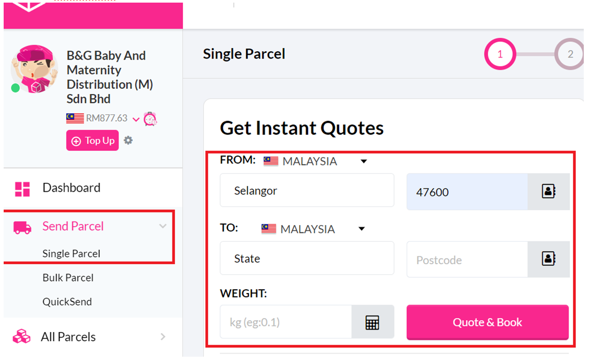
Task: Select QuickSend in sidebar
Action: [x=67, y=302]
